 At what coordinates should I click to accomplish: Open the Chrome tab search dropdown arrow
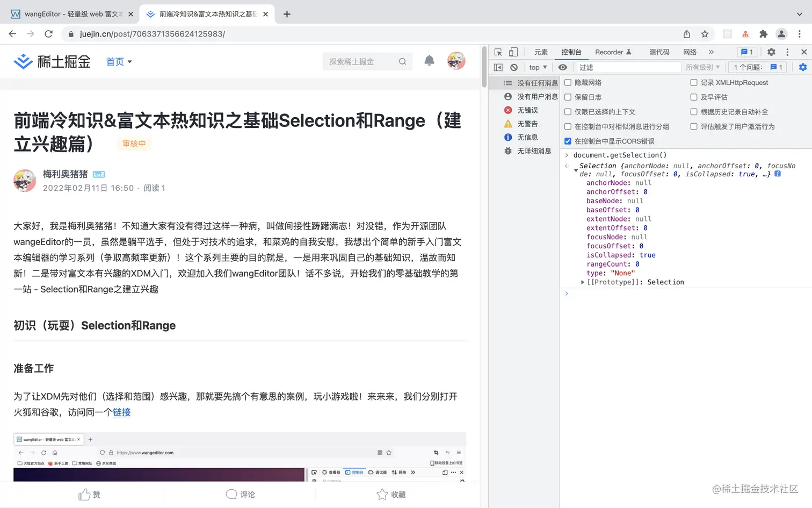click(799, 15)
